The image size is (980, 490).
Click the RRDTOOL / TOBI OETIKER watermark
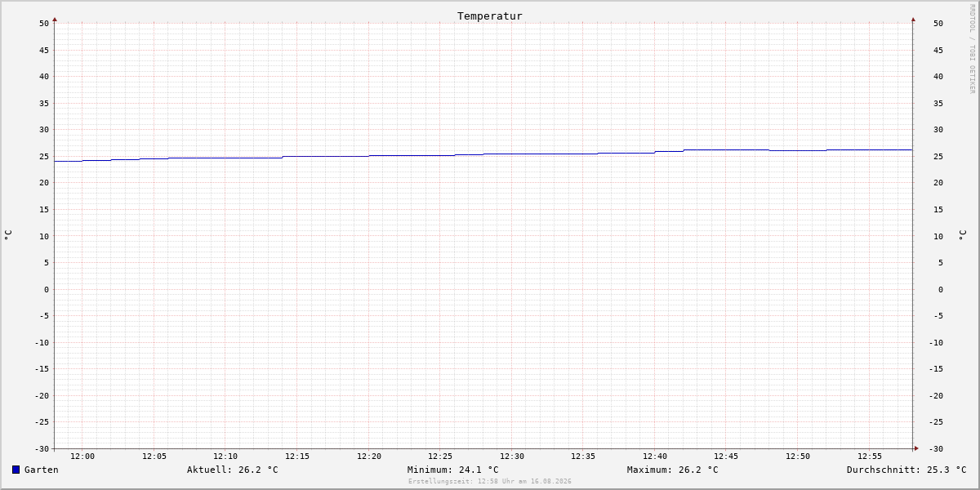[x=972, y=49]
